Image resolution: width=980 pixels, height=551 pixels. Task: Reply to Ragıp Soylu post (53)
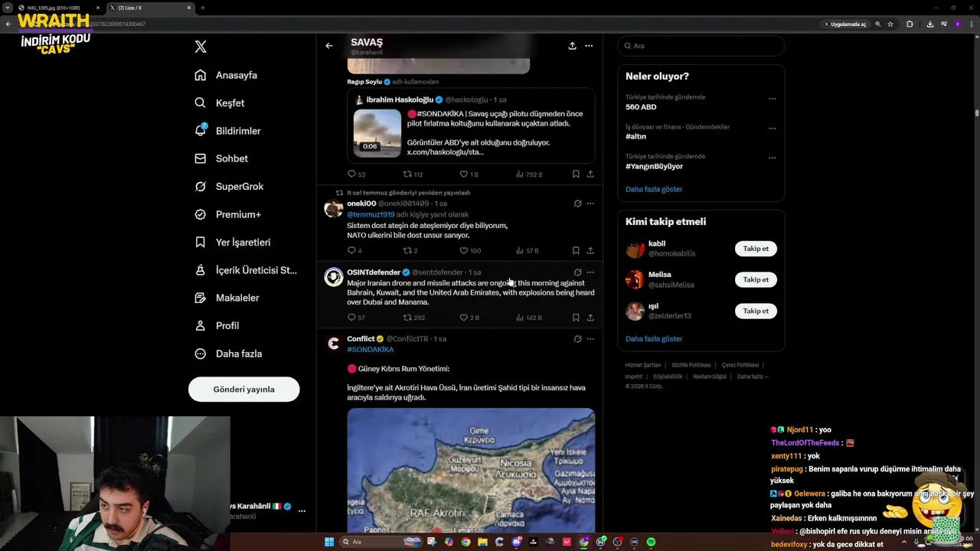(x=356, y=174)
